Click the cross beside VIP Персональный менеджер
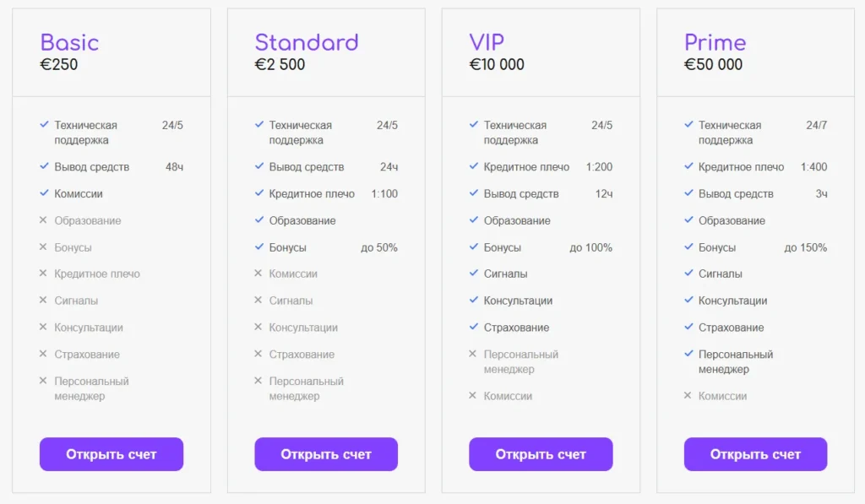Screen dimensions: 865x504 (473, 354)
